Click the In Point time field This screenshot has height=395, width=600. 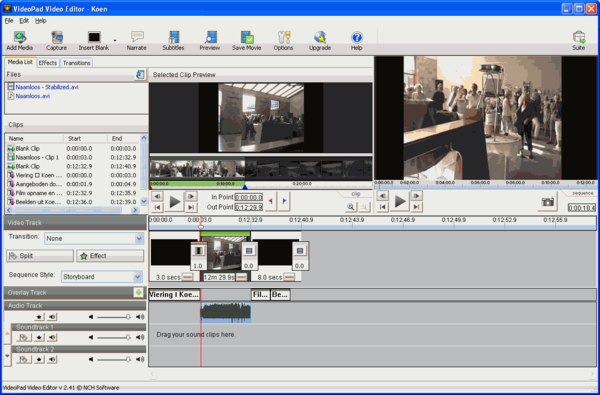coord(249,198)
